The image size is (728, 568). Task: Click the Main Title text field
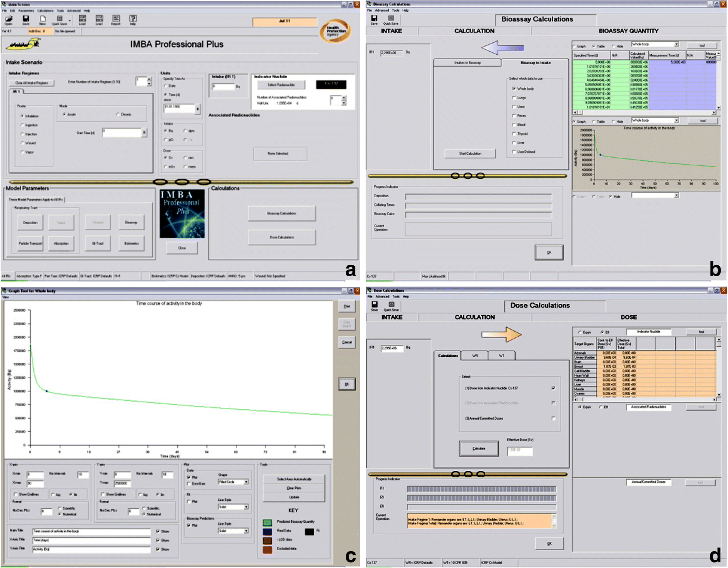pyautogui.click(x=91, y=531)
